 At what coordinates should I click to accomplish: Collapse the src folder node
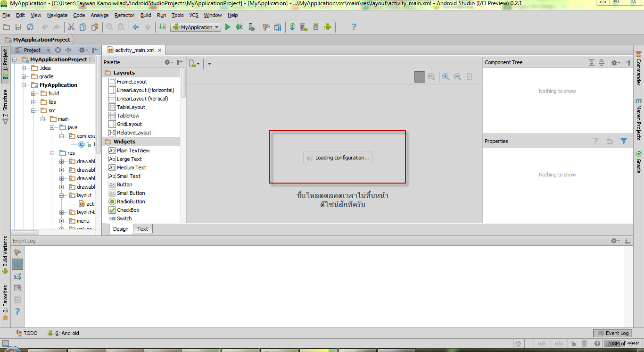point(33,110)
